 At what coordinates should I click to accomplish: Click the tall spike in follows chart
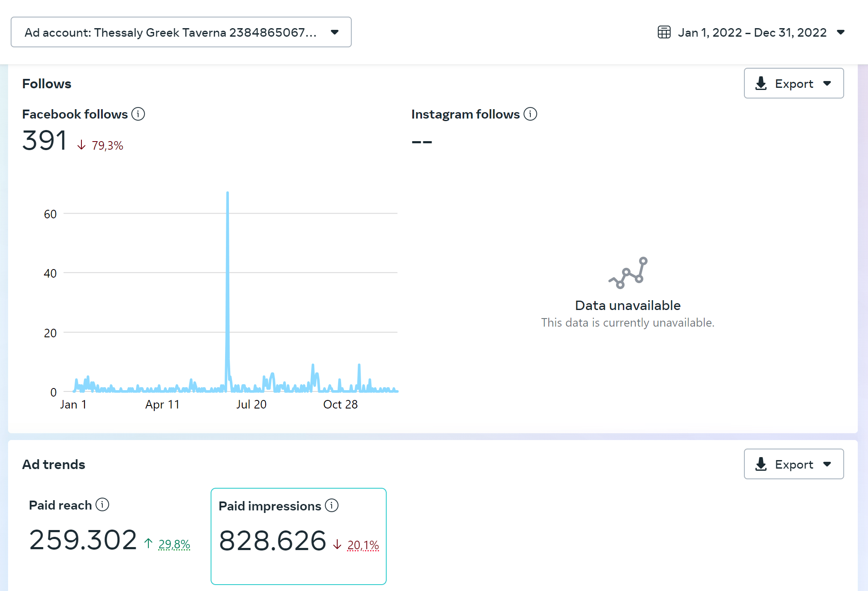[x=228, y=256]
